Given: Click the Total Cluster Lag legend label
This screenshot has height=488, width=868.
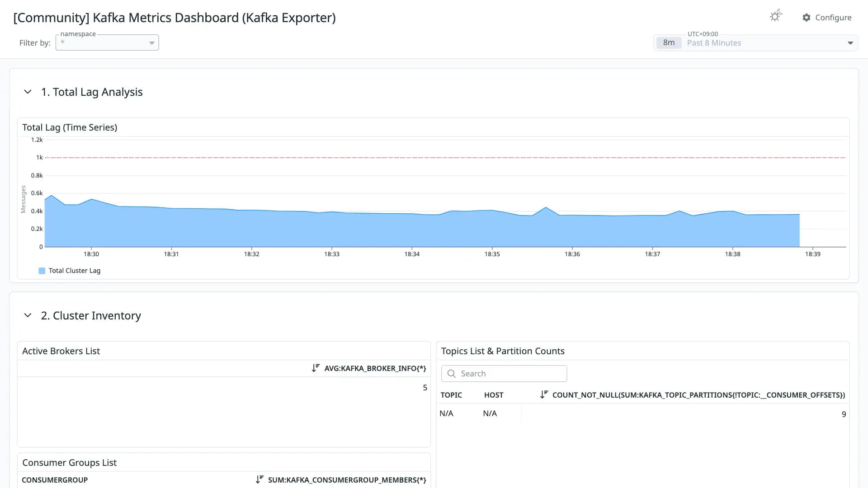Looking at the screenshot, I should 75,271.
